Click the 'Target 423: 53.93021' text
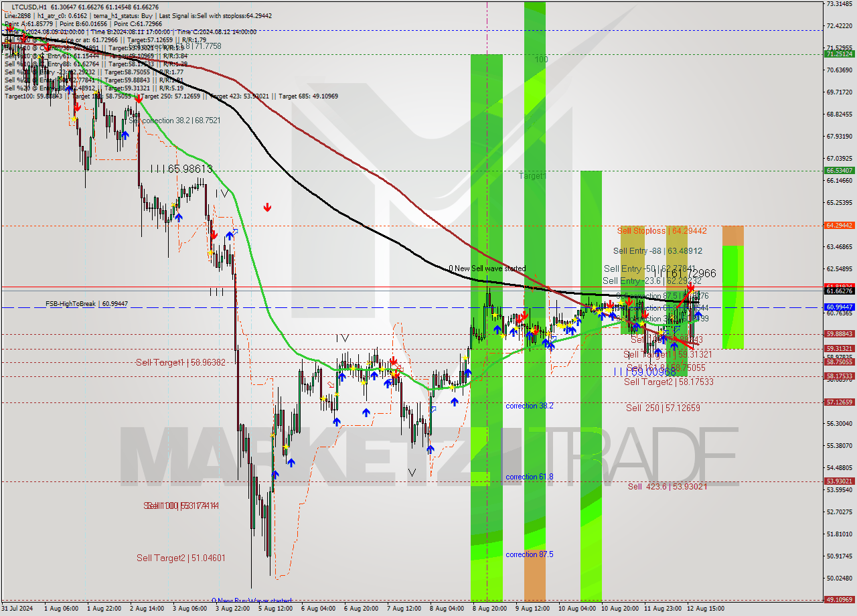 tap(239, 96)
